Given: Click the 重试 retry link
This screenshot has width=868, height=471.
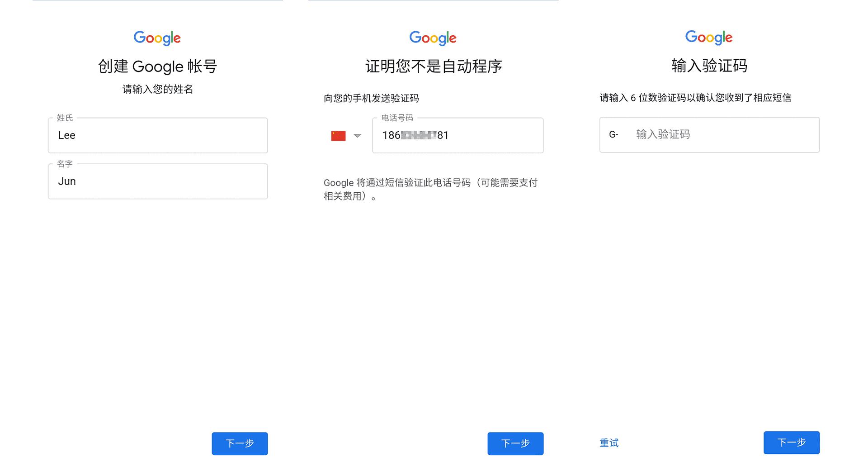Looking at the screenshot, I should pos(609,443).
